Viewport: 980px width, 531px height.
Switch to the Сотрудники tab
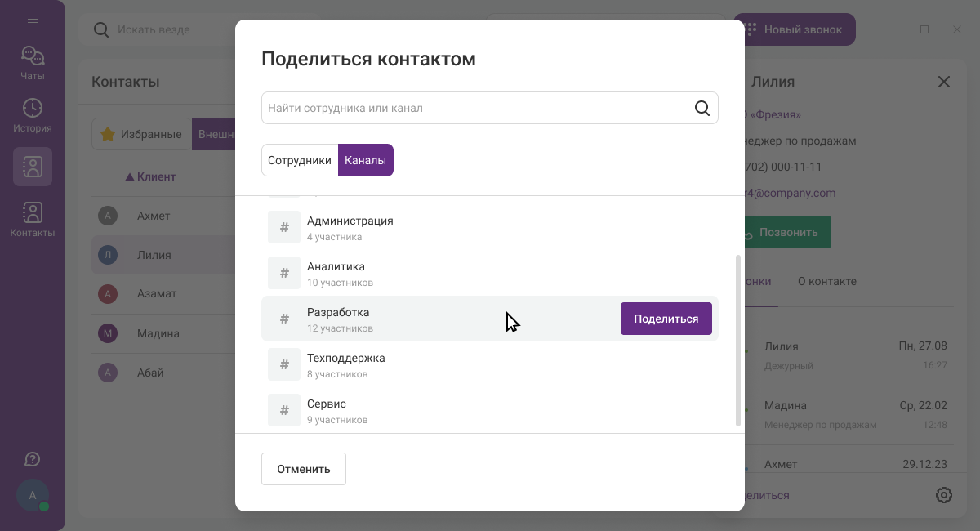click(300, 160)
